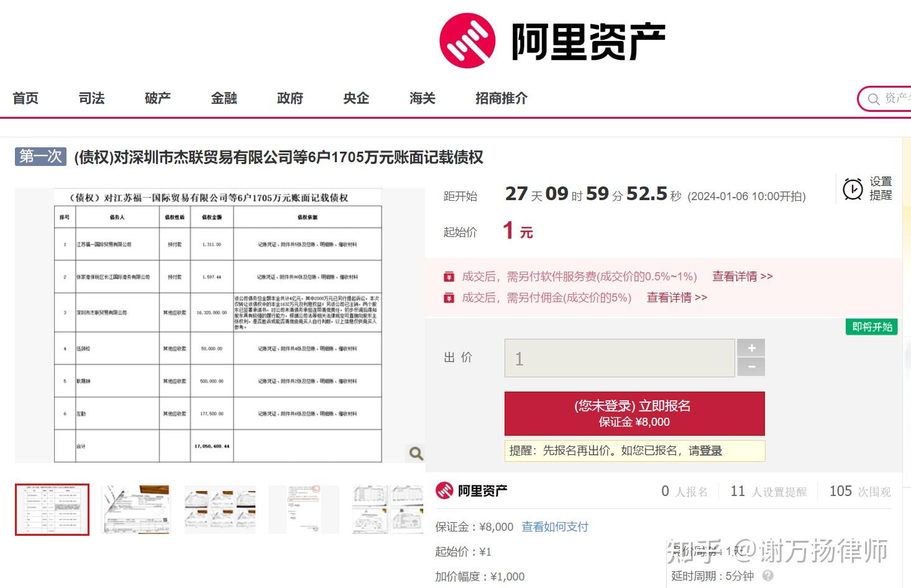
Task: Select the fourth document thumbnail
Action: 304,510
